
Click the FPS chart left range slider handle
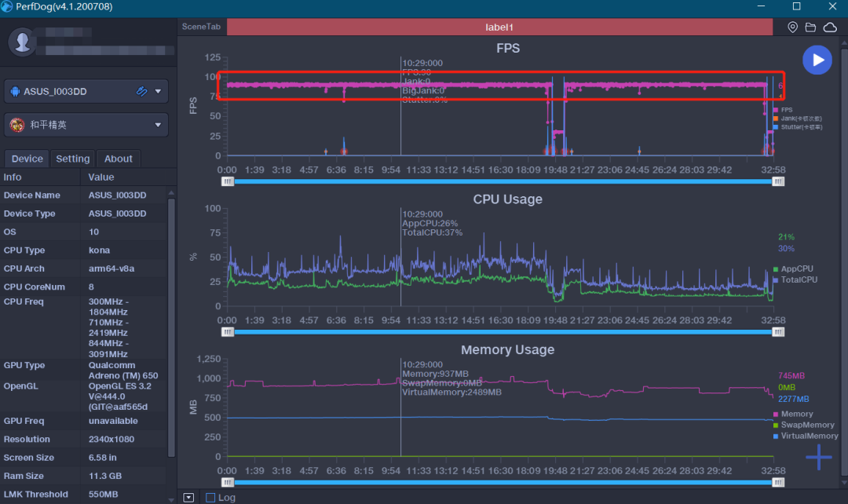tap(228, 181)
